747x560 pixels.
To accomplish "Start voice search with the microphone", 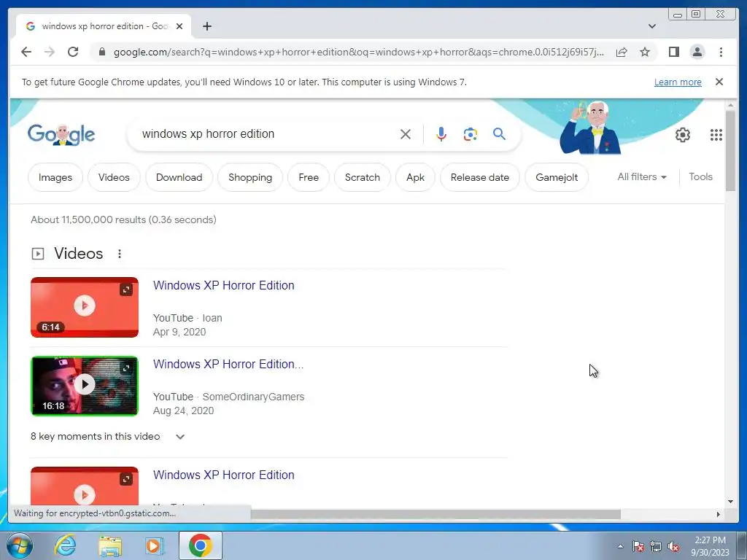I will [x=441, y=134].
